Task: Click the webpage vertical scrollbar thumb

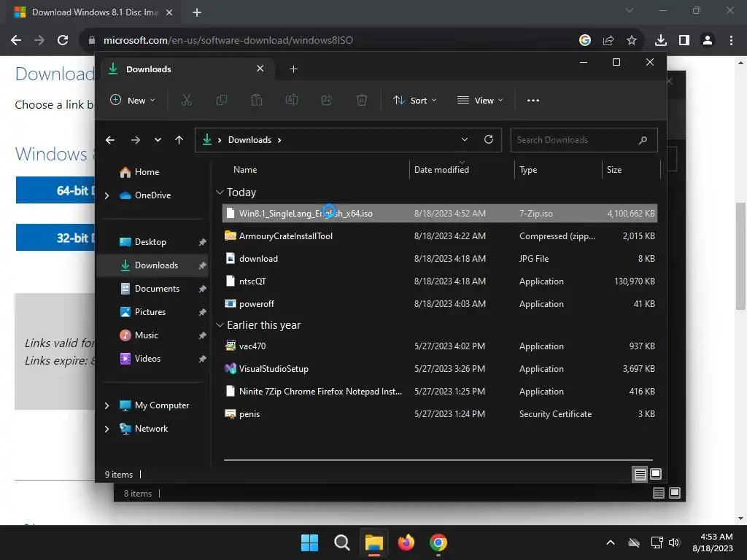Action: pyautogui.click(x=740, y=256)
